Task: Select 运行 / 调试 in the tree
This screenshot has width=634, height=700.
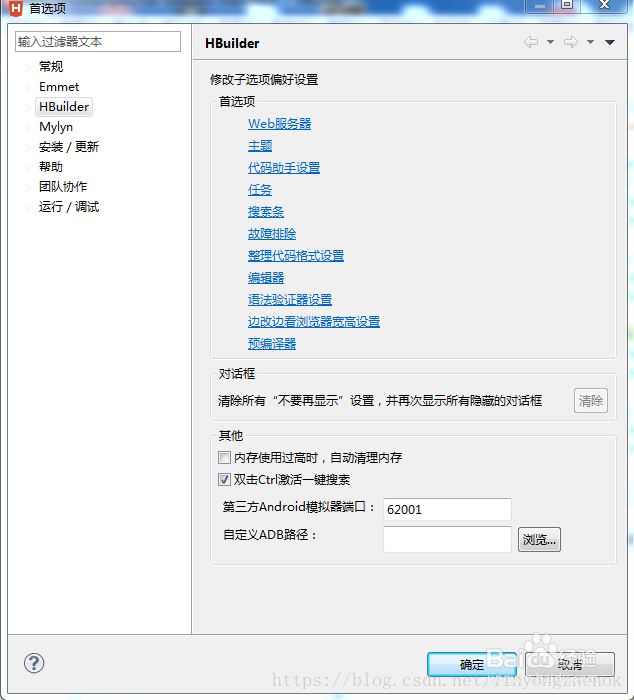Action: (x=69, y=206)
